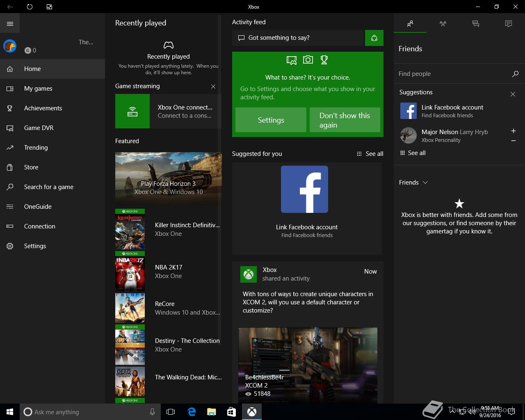Switch to Parties tab icon
The image size is (525, 420).
tap(443, 24)
